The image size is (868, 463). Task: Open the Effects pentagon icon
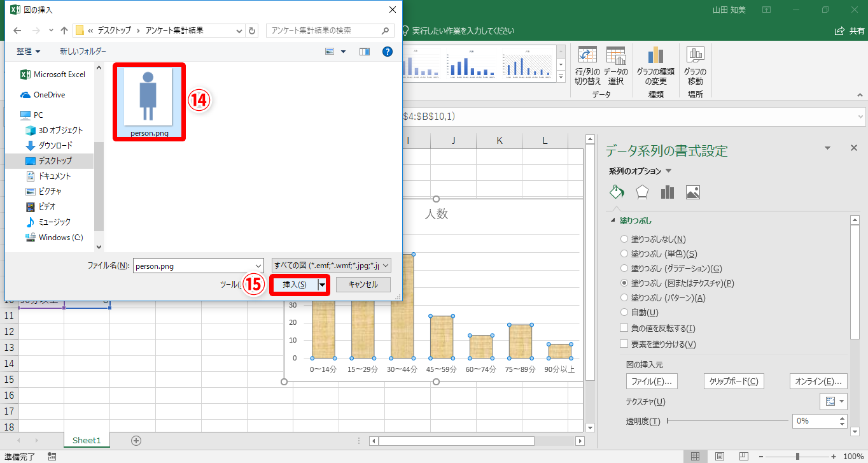point(642,192)
